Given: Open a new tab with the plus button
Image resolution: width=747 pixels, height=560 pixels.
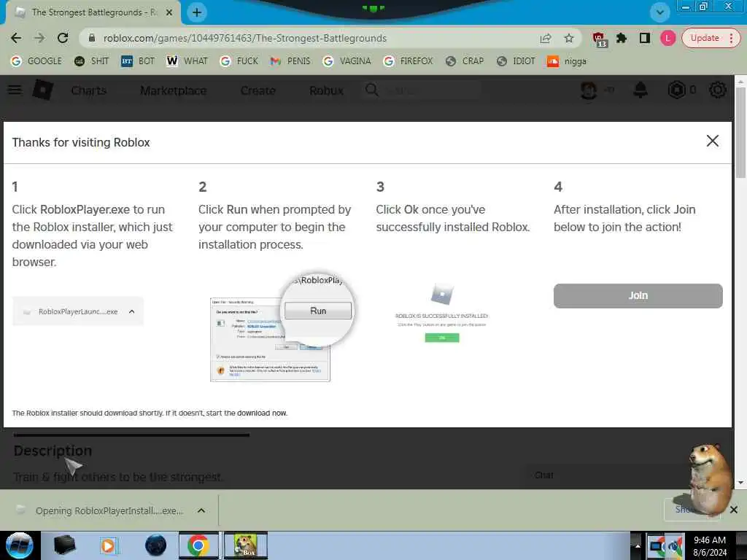Looking at the screenshot, I should pos(197,12).
